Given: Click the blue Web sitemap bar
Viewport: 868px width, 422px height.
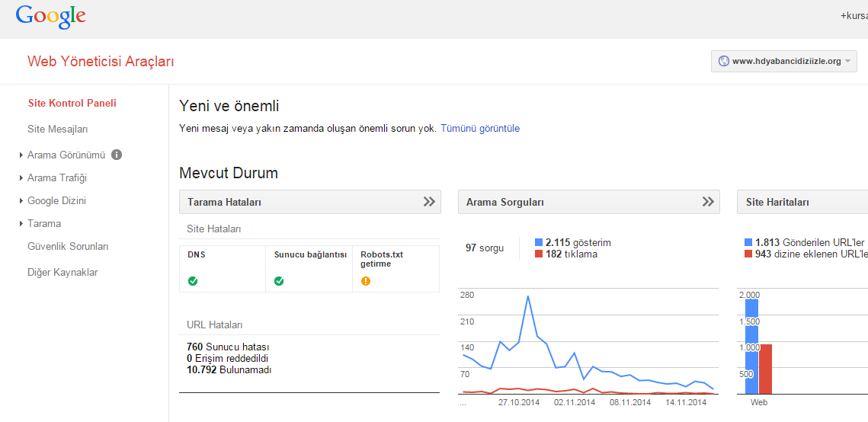Looking at the screenshot, I should (751, 346).
